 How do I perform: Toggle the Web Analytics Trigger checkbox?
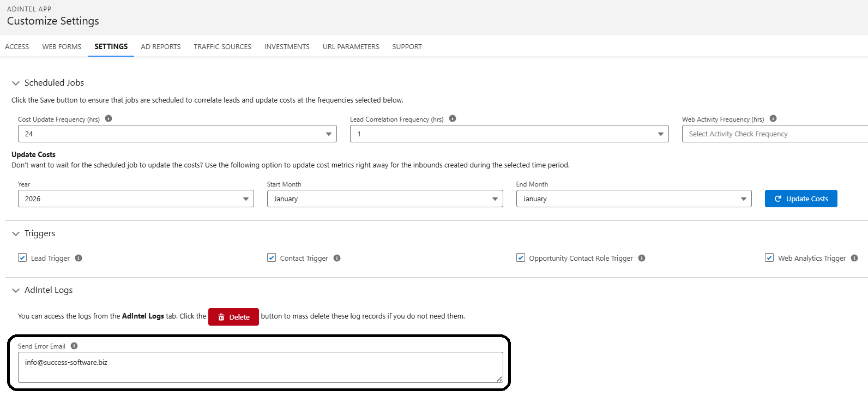(x=769, y=257)
